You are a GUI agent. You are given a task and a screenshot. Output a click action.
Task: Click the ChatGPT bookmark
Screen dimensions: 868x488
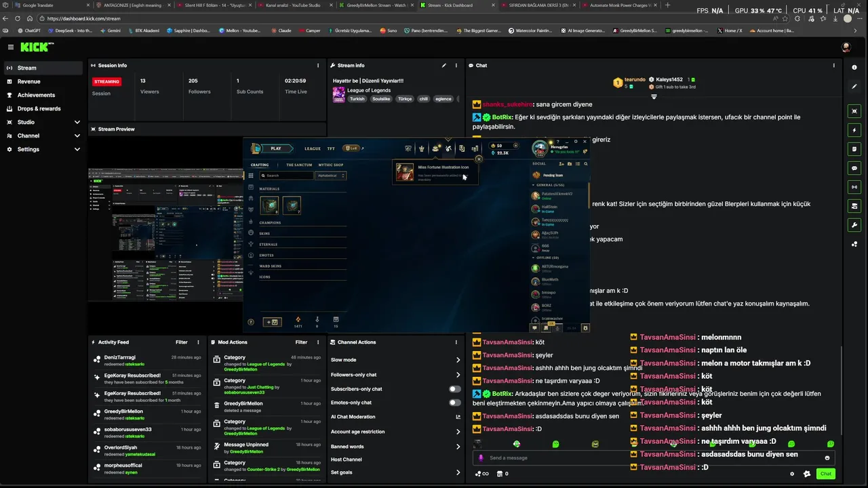click(29, 30)
